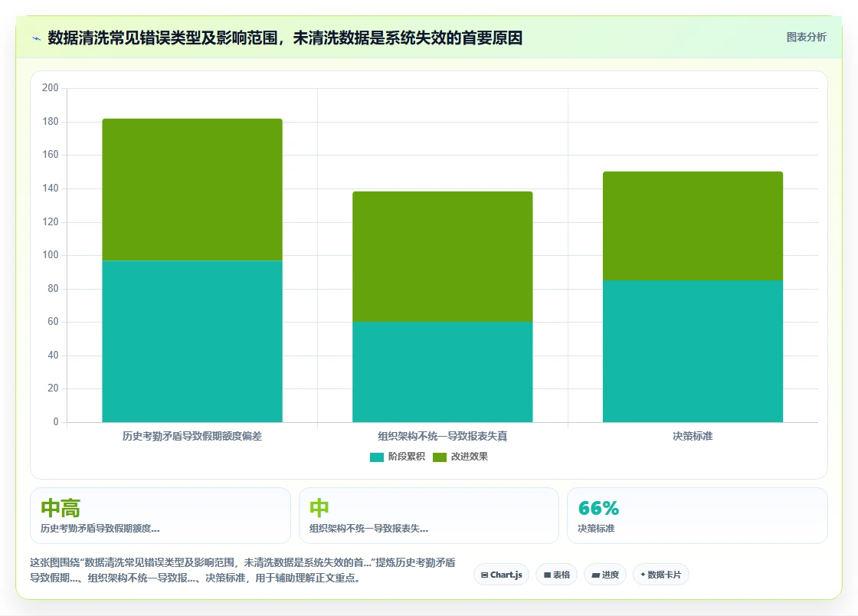Click the icon inside the 进度 tag
858x616 pixels.
(x=595, y=575)
